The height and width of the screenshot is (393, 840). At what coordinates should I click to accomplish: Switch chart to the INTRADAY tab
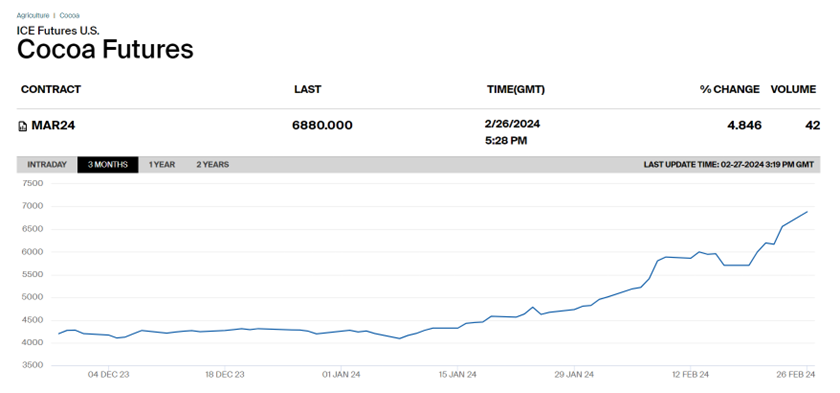[x=47, y=164]
